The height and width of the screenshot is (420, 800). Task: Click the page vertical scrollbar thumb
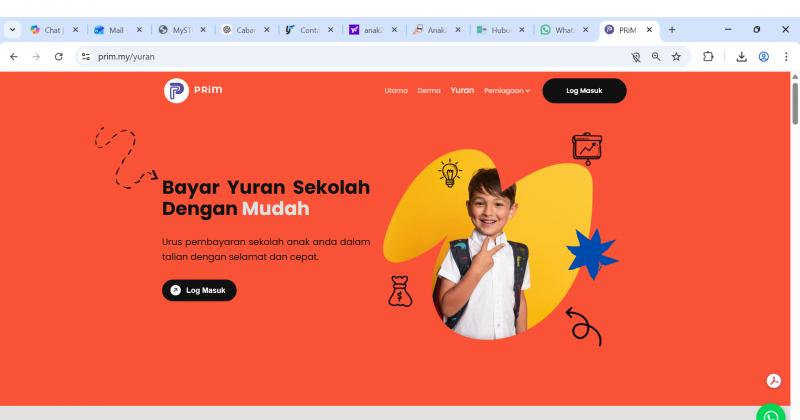pyautogui.click(x=795, y=103)
